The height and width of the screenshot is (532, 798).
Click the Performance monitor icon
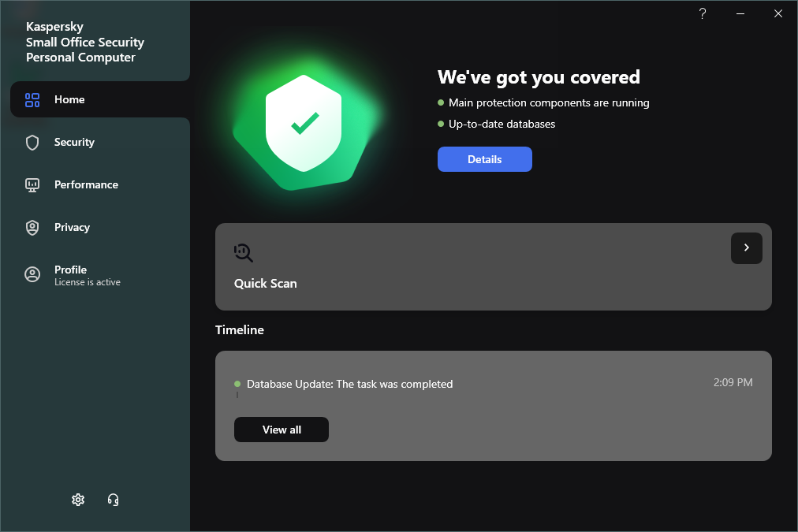point(32,185)
